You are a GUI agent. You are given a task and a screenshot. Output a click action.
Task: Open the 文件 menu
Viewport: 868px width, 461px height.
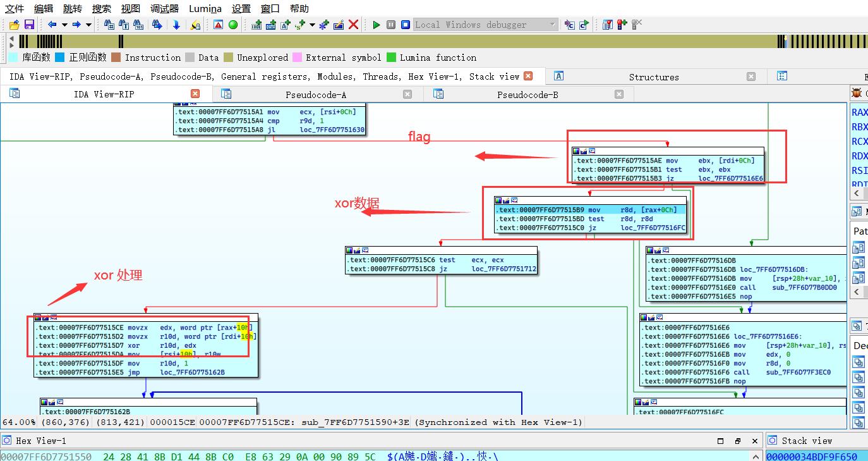[x=15, y=8]
